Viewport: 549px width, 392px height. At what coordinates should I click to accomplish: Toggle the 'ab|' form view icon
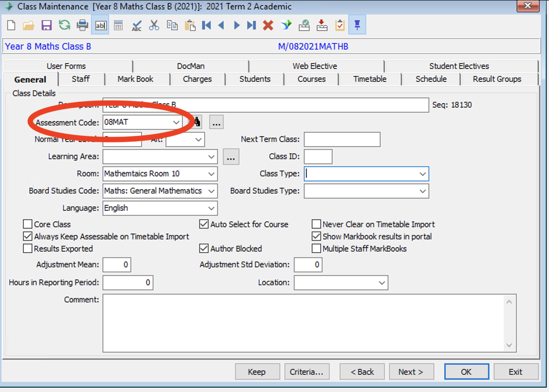pos(100,25)
